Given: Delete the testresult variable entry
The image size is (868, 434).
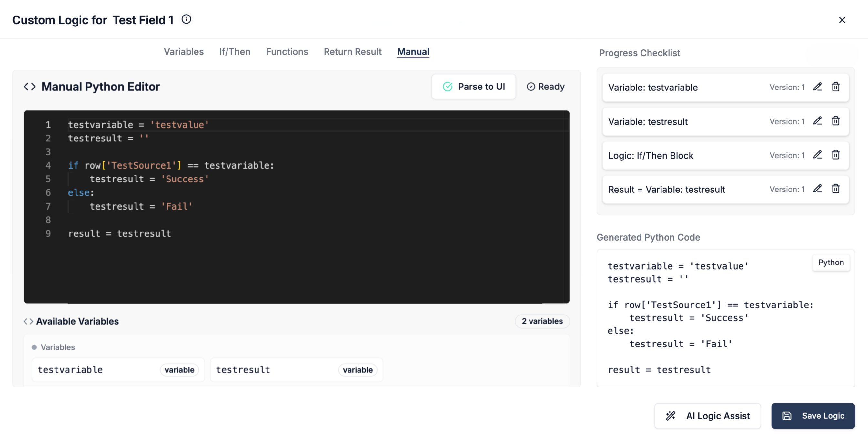Looking at the screenshot, I should pos(836,121).
